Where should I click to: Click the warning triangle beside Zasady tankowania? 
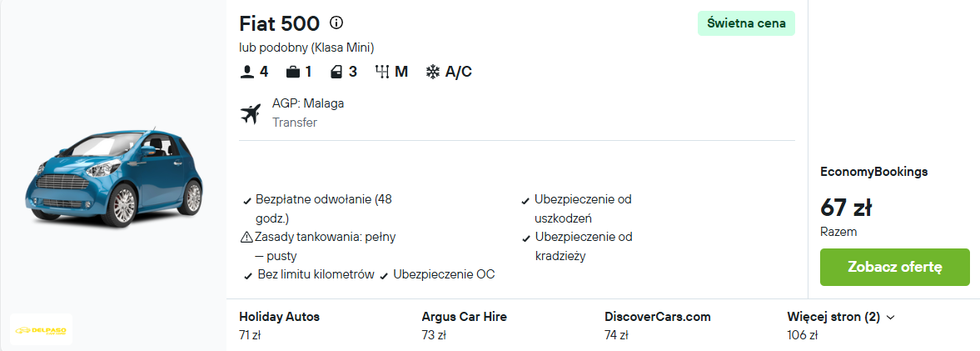(246, 237)
